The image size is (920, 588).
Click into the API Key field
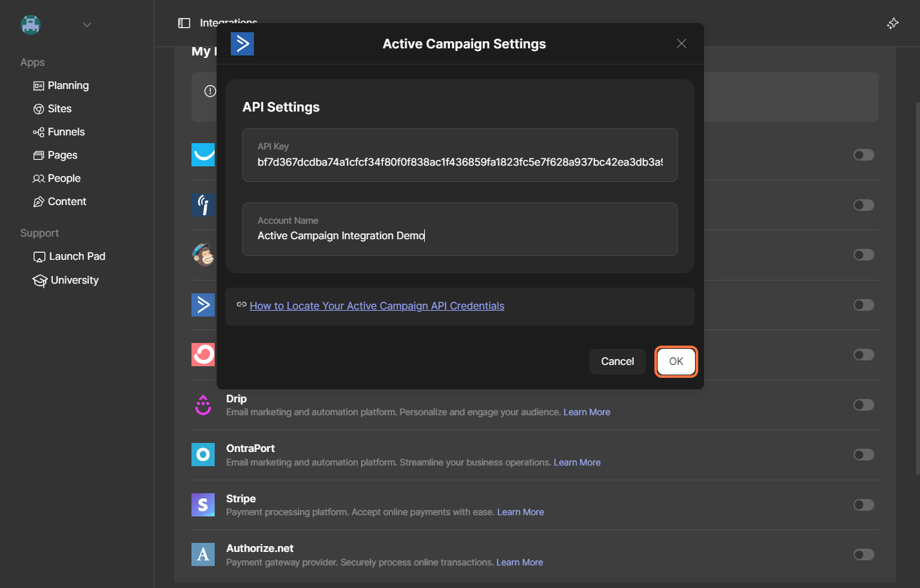[x=460, y=155]
